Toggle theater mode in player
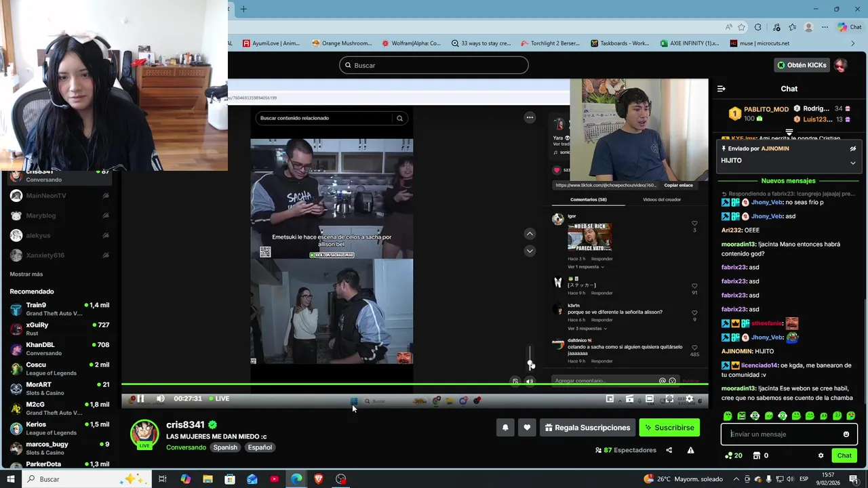868x488 pixels. [x=649, y=399]
